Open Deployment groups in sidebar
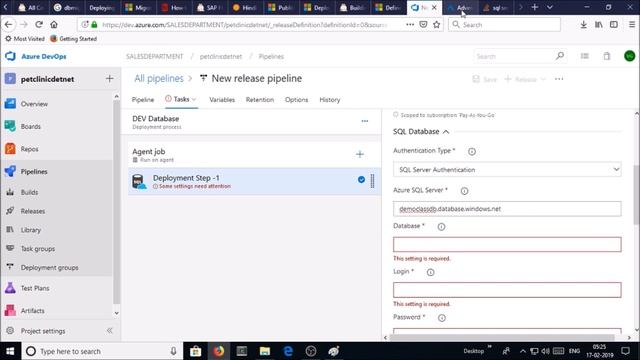Viewport: 640px width, 360px height. [49, 268]
